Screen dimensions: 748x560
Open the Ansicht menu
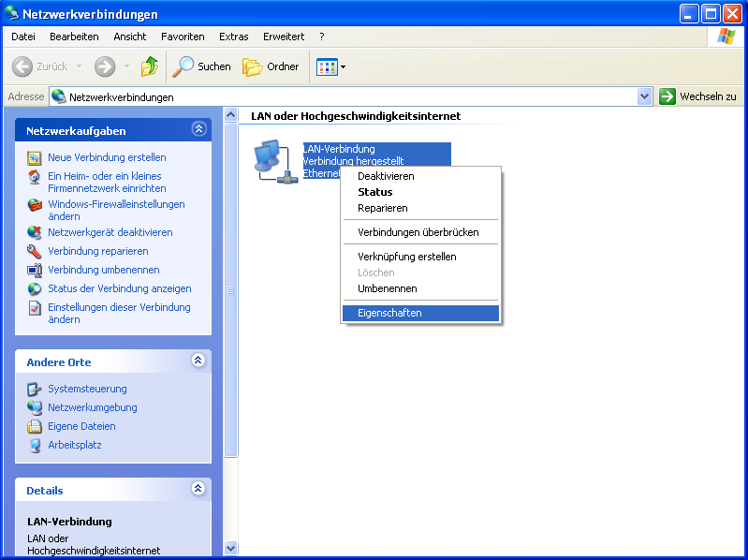130,37
